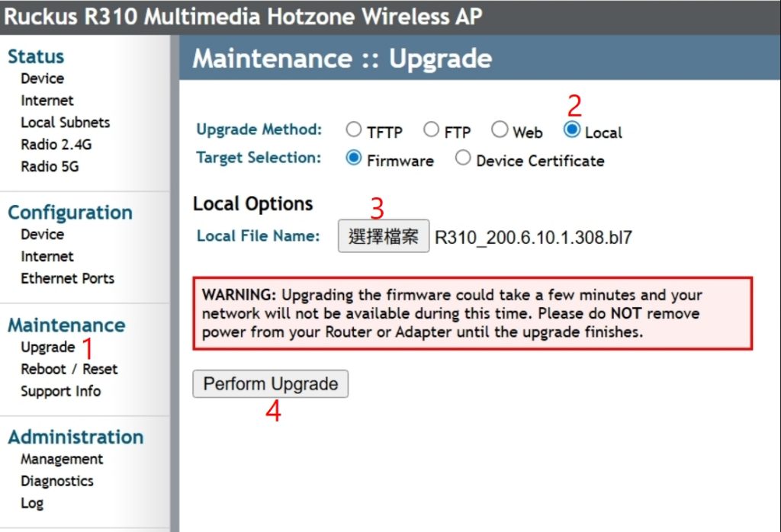Select the Web upgrade method option
Image resolution: width=781 pixels, height=532 pixels.
(500, 130)
